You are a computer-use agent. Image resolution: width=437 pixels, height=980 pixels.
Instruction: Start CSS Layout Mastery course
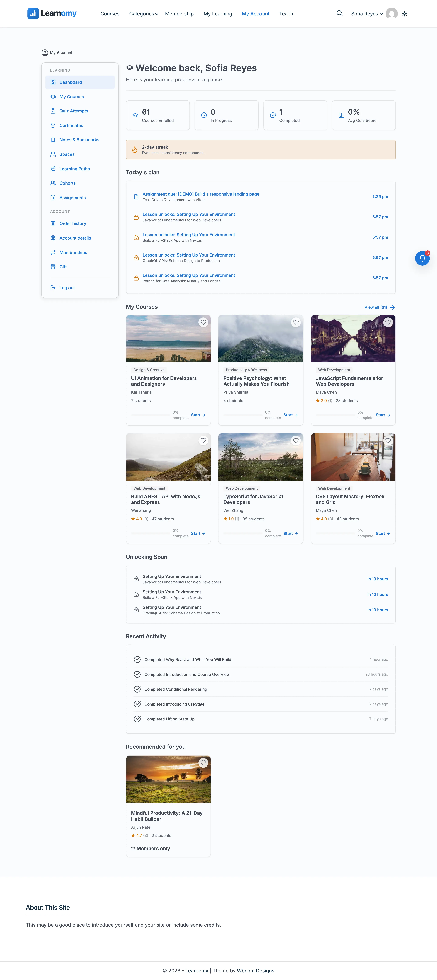(x=383, y=533)
